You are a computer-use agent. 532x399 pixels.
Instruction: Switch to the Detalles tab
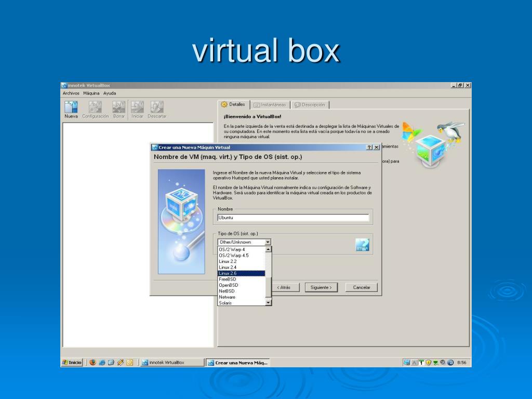point(233,104)
